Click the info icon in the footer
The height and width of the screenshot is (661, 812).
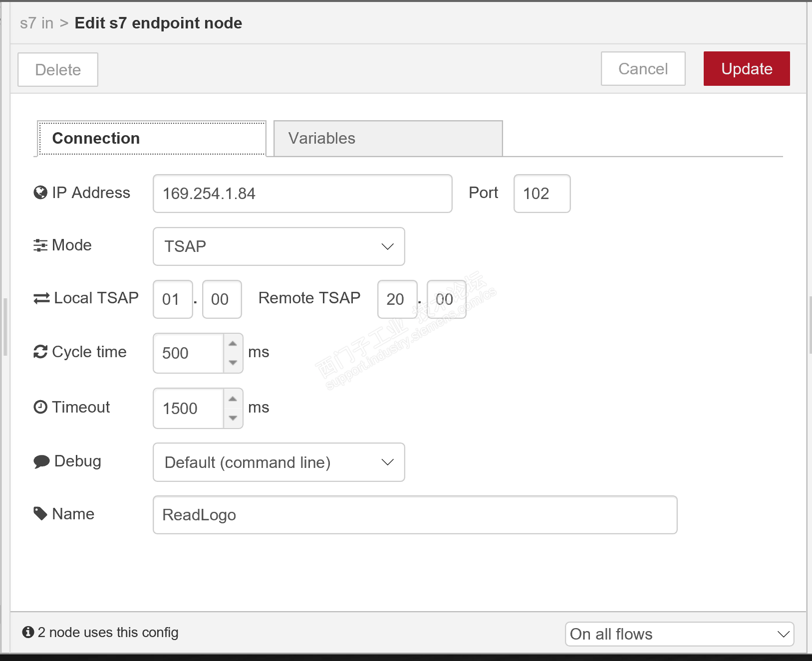28,632
